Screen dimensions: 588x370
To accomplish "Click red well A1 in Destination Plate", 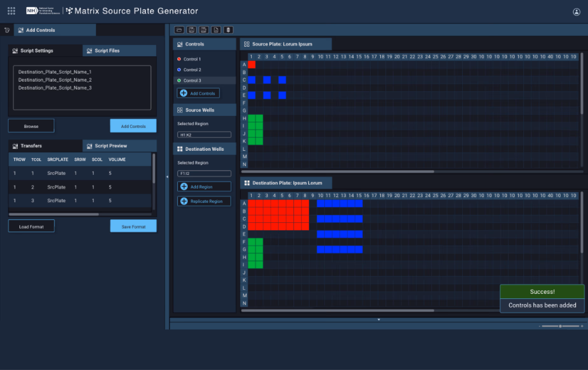I will pos(251,203).
